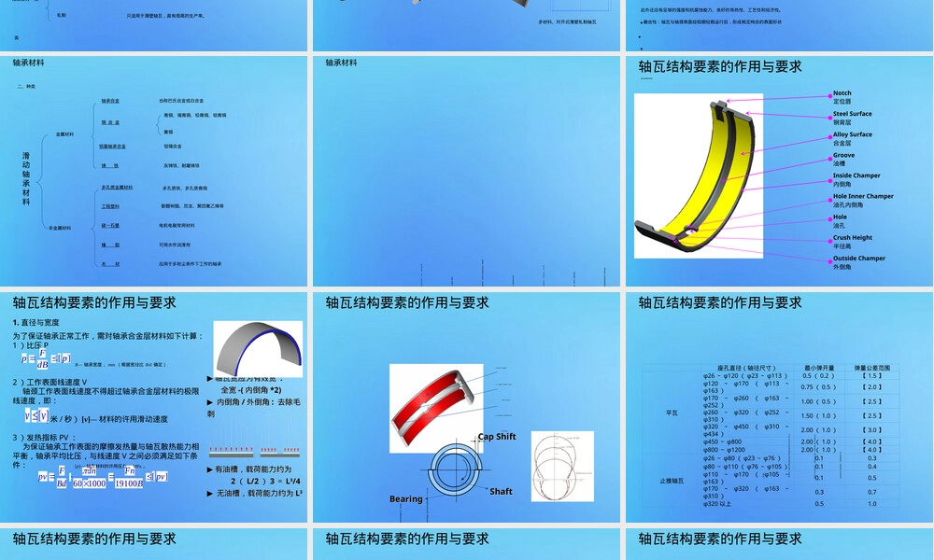Click the 平瓦 row label in table
Screen dimensions: 934x560
(x=672, y=413)
